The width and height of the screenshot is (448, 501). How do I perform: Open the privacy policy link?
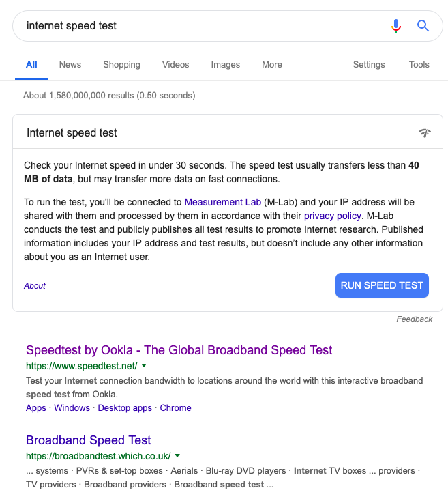pos(333,216)
